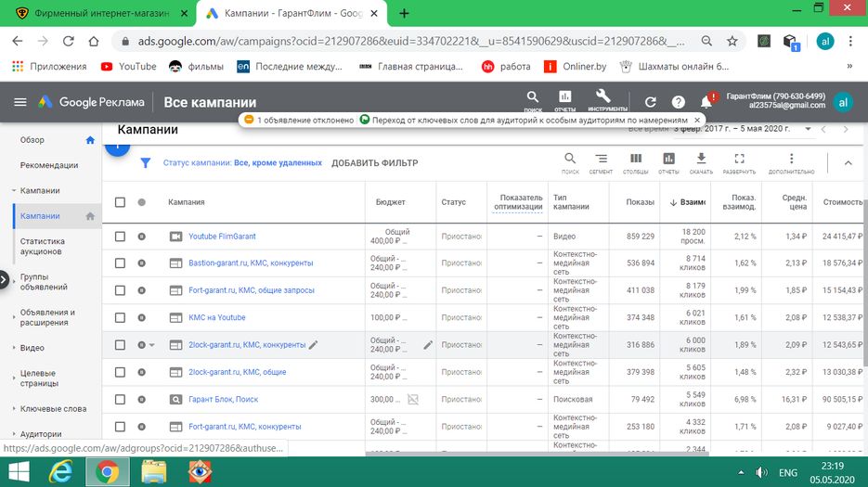Image resolution: width=868 pixels, height=487 pixels.
Task: Expand Целевые страницы in the sidebar
Action: pos(13,378)
